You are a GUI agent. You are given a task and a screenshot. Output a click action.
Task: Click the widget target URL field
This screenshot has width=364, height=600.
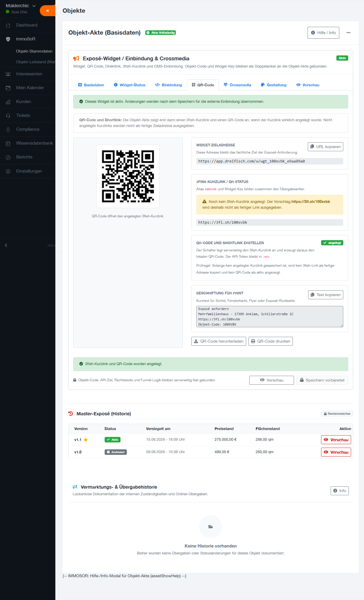tap(269, 161)
